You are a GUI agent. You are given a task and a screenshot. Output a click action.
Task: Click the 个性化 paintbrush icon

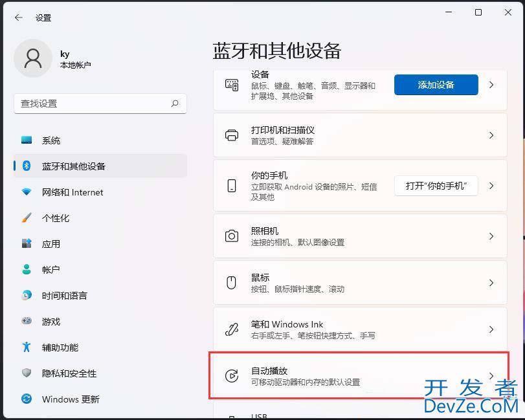[x=27, y=217]
